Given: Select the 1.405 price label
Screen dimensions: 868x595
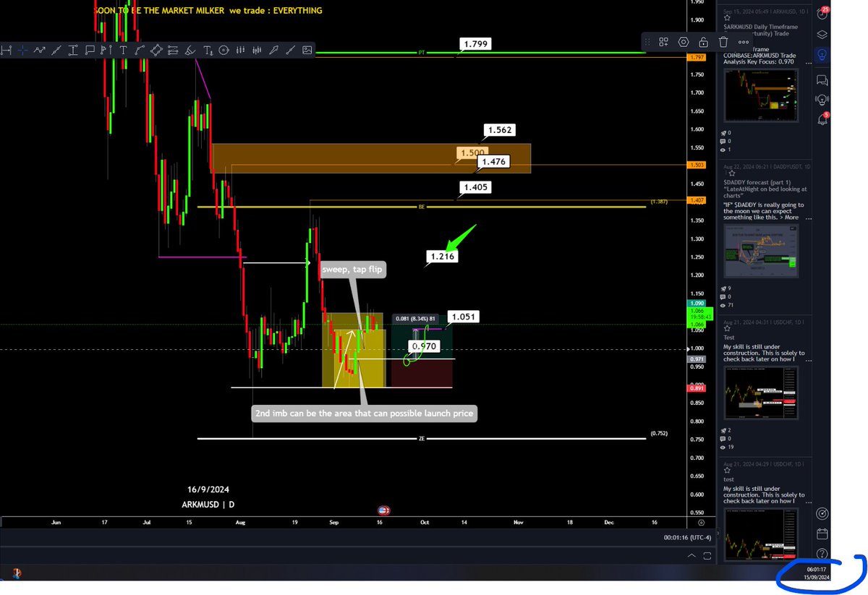Looking at the screenshot, I should [x=475, y=188].
